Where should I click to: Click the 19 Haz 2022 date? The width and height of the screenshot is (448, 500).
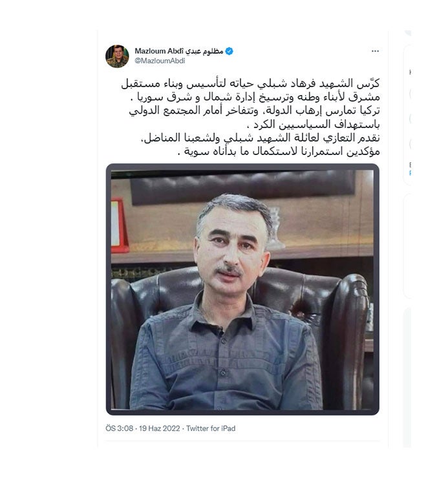(160, 428)
